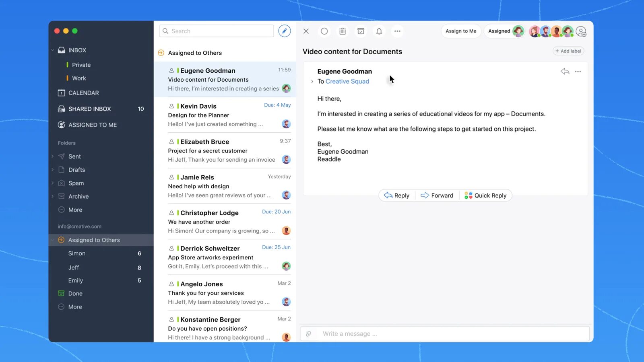
Task: Open Christopher Lodge email We have another order
Action: (225, 222)
